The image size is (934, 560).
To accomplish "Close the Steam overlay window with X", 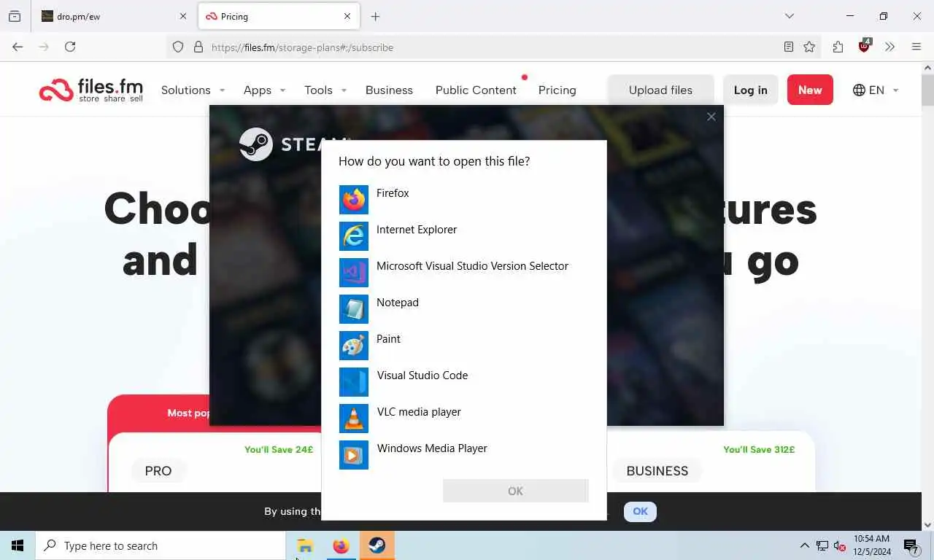I will [x=711, y=117].
